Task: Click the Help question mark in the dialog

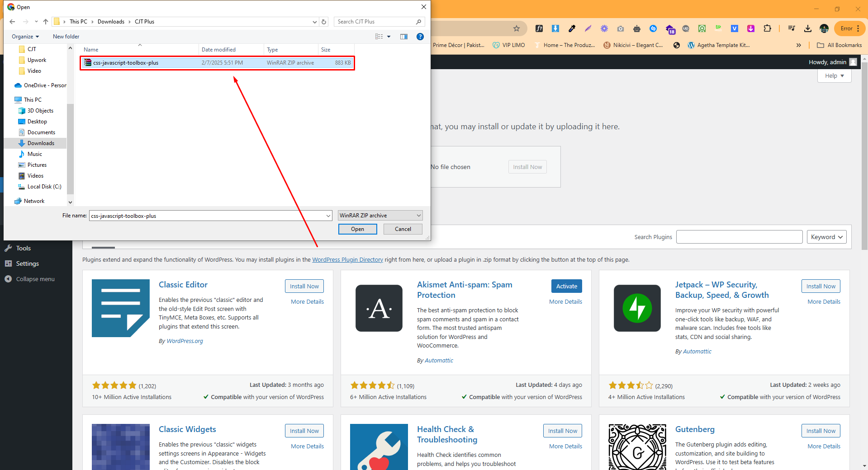Action: pos(420,37)
